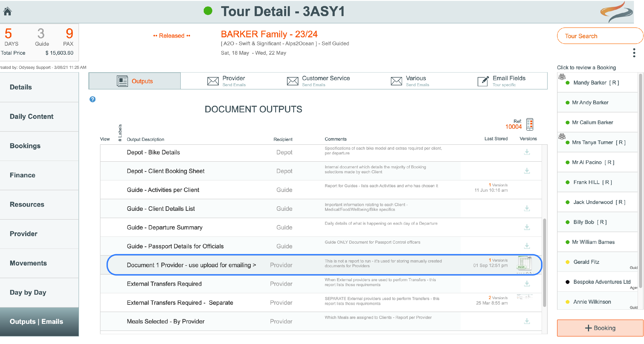Click the Ref number 10004
Viewport: 644px width, 344px height.
513,127
